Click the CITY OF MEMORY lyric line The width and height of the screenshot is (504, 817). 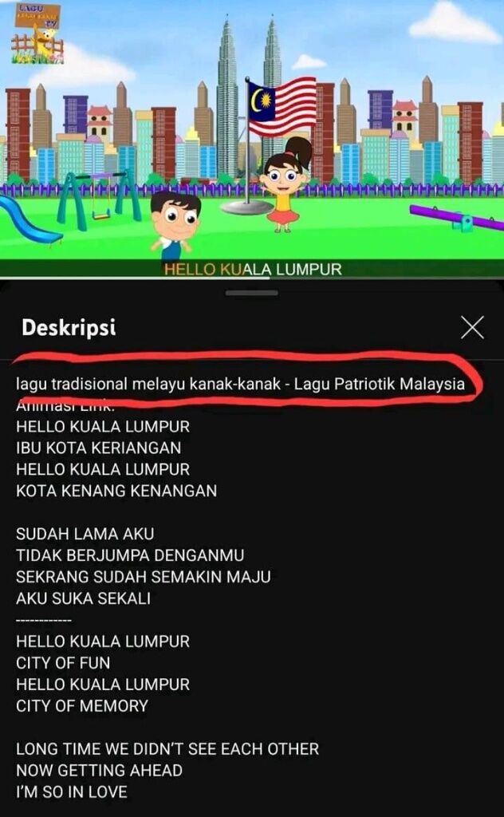click(x=82, y=706)
